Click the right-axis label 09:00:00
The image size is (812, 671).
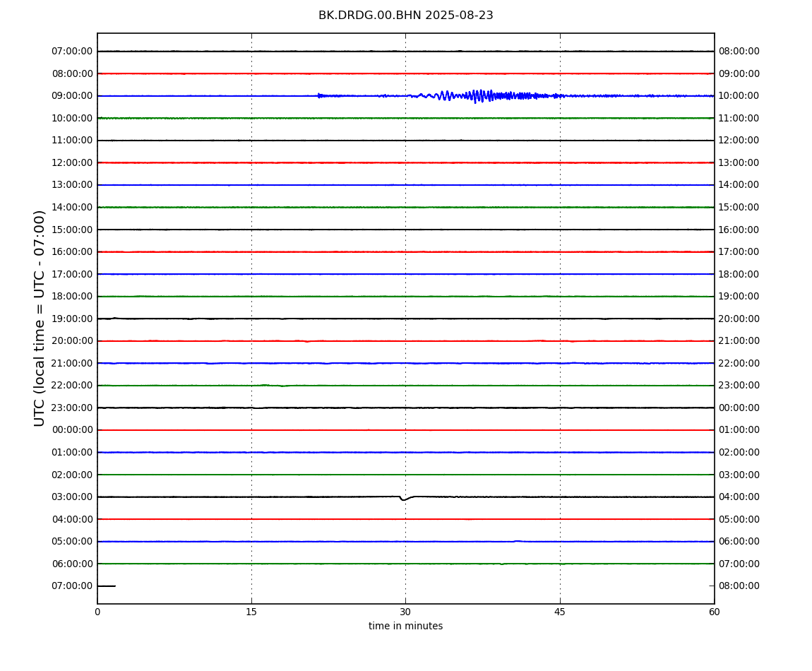739,73
